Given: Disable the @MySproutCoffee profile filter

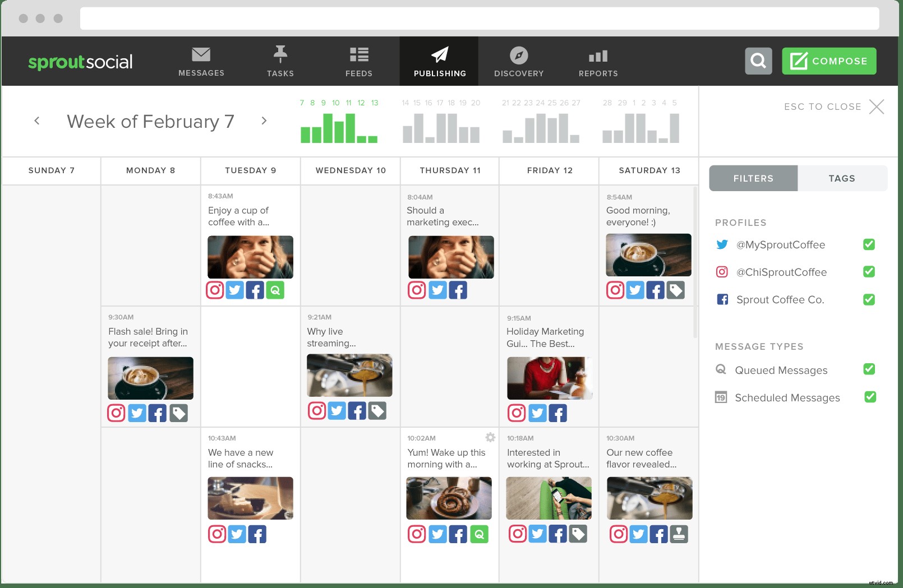Looking at the screenshot, I should click(868, 244).
